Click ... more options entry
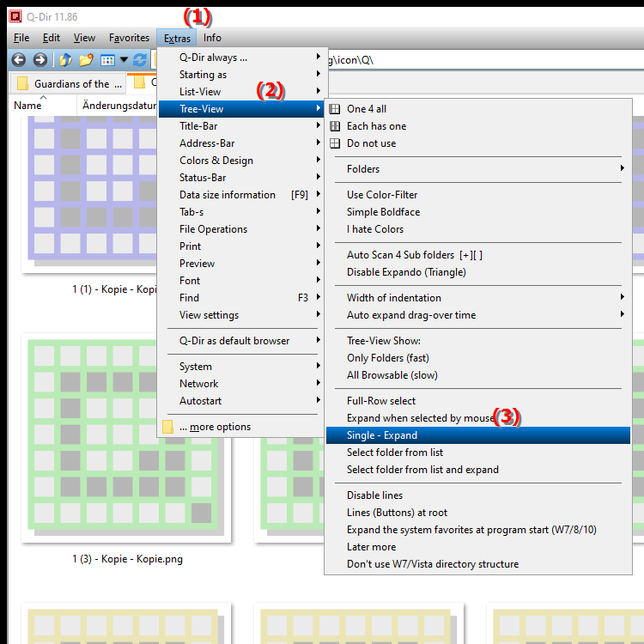 [241, 427]
